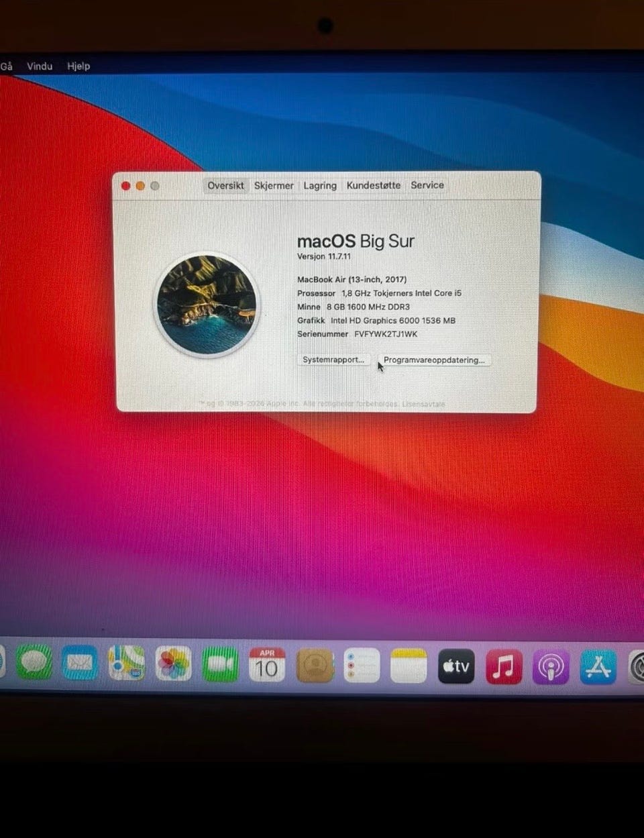This screenshot has height=838, width=644.
Task: Switch to the Skjermer tab
Action: pos(274,186)
